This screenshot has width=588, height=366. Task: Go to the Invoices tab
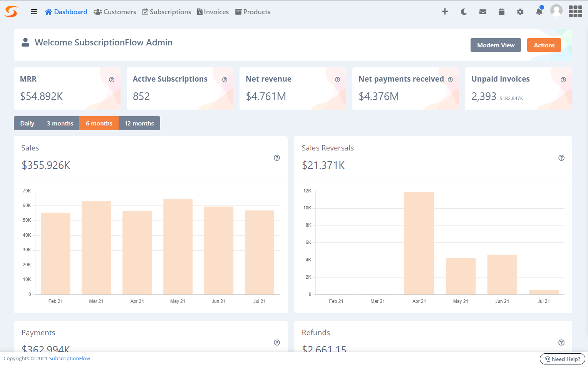click(213, 12)
